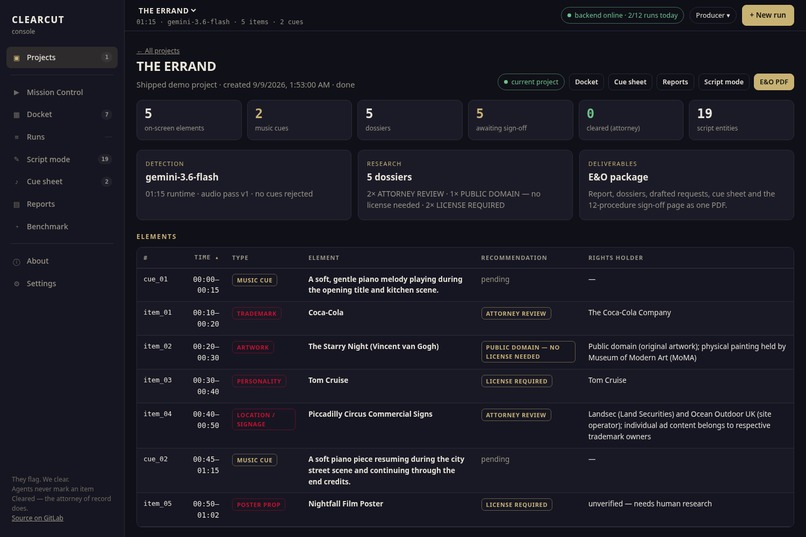This screenshot has width=806, height=537.
Task: Click LICENSE REQUIRED badge for Tom Cruise
Action: click(x=517, y=381)
